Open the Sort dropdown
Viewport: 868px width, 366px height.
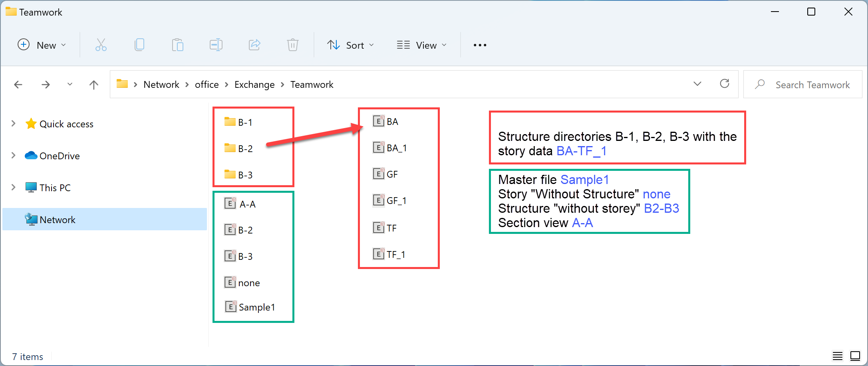pos(351,45)
